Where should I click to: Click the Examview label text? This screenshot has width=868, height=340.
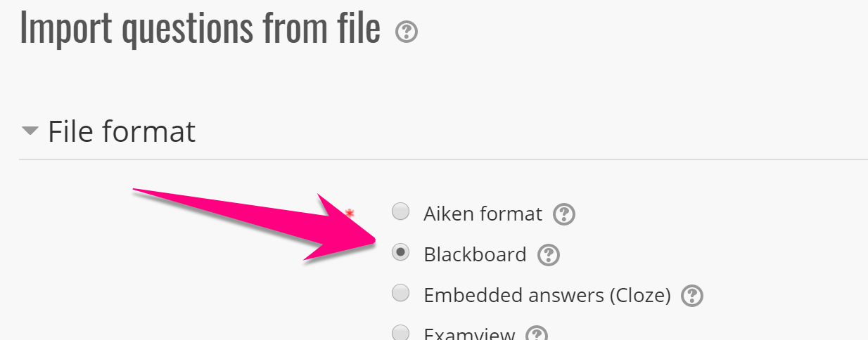click(470, 334)
